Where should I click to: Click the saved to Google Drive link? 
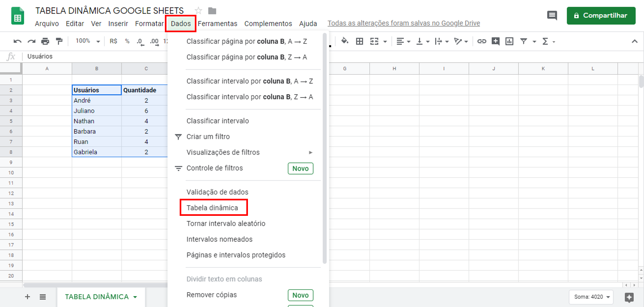click(403, 23)
